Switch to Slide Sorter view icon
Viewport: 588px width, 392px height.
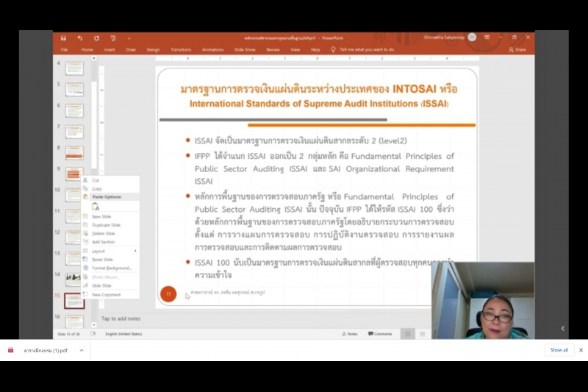423,334
